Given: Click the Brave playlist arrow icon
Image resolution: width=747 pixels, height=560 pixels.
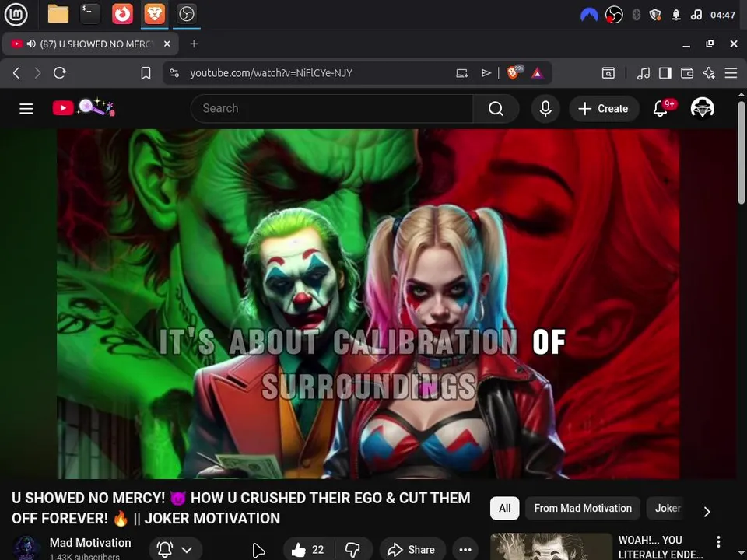Looking at the screenshot, I should (486, 73).
